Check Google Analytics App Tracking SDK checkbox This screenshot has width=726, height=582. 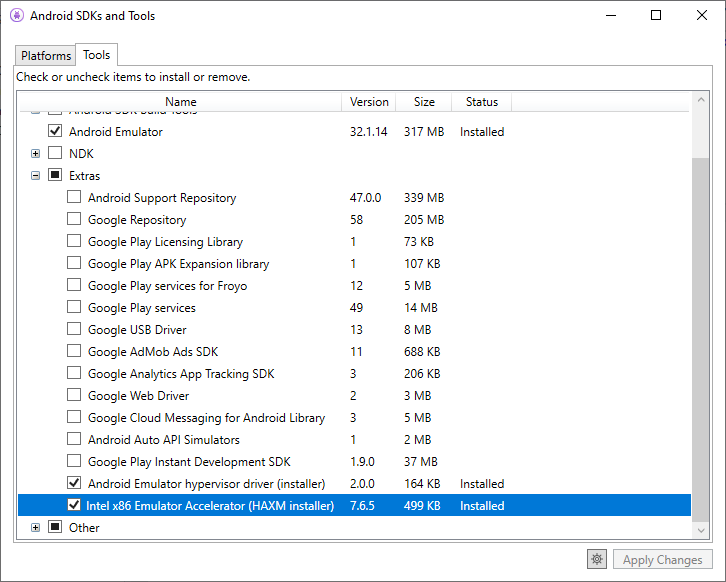coord(74,373)
